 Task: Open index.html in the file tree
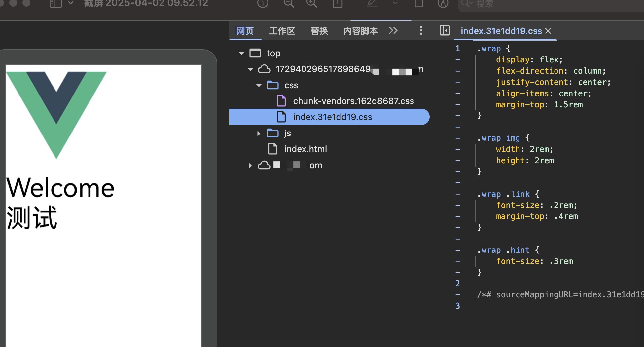pos(305,149)
